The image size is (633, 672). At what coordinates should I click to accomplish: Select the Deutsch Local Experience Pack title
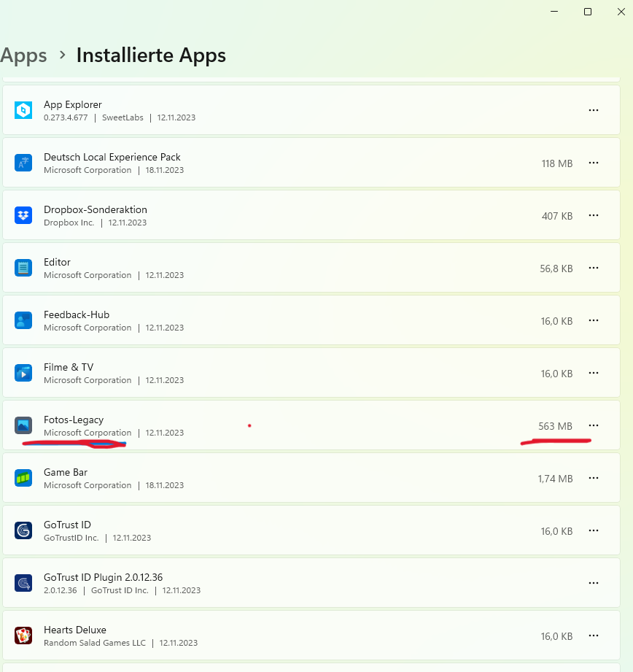(x=112, y=158)
